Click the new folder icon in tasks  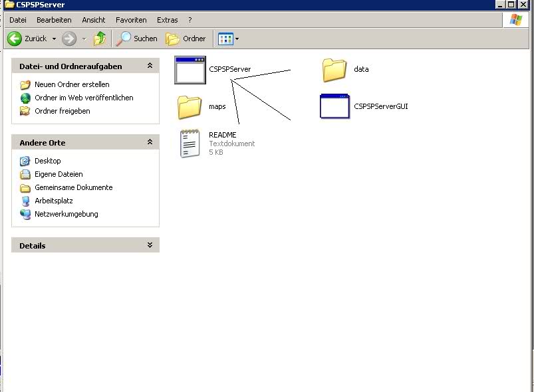[x=25, y=84]
